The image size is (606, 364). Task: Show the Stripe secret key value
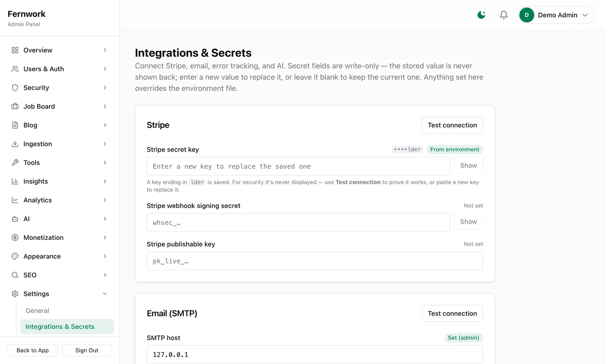[x=469, y=165]
